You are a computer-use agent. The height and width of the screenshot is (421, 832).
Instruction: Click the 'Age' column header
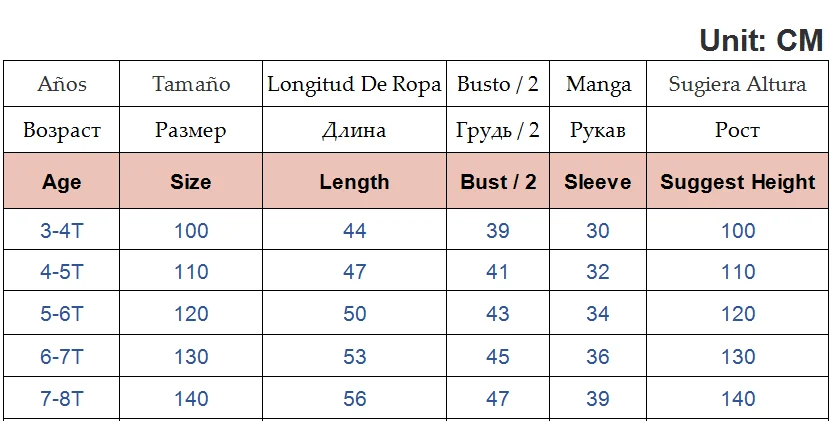(62, 182)
